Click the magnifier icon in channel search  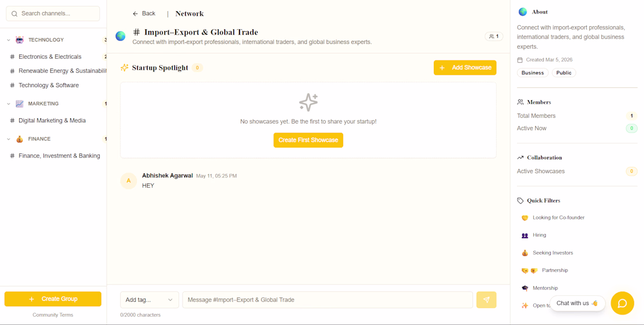pos(15,13)
